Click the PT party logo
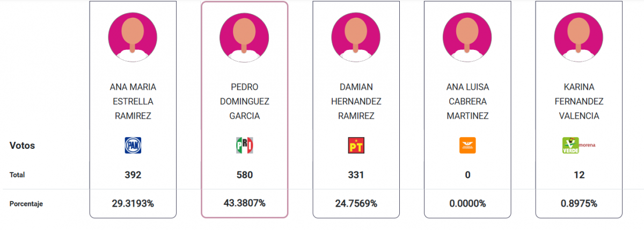The width and height of the screenshot is (644, 230). pos(356,146)
